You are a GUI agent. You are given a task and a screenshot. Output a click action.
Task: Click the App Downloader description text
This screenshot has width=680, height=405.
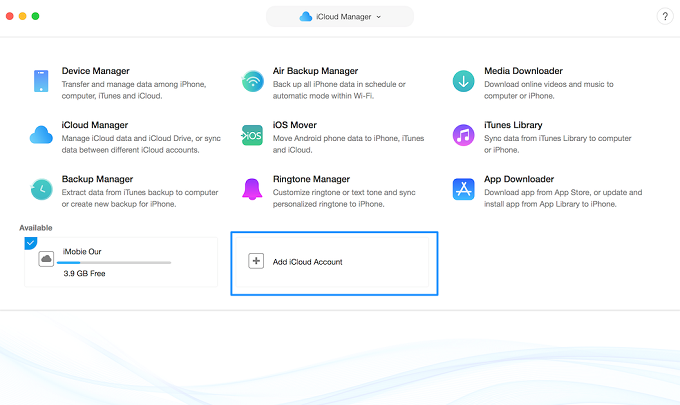(563, 198)
